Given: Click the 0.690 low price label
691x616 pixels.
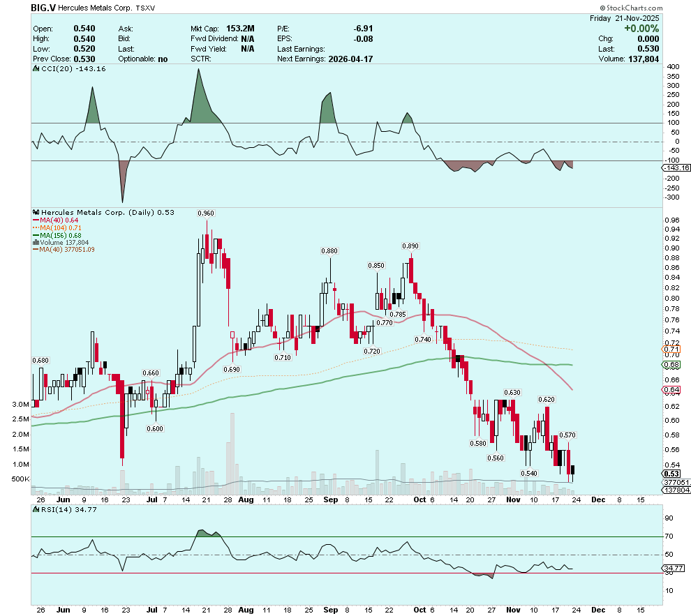Looking at the screenshot, I should point(232,370).
